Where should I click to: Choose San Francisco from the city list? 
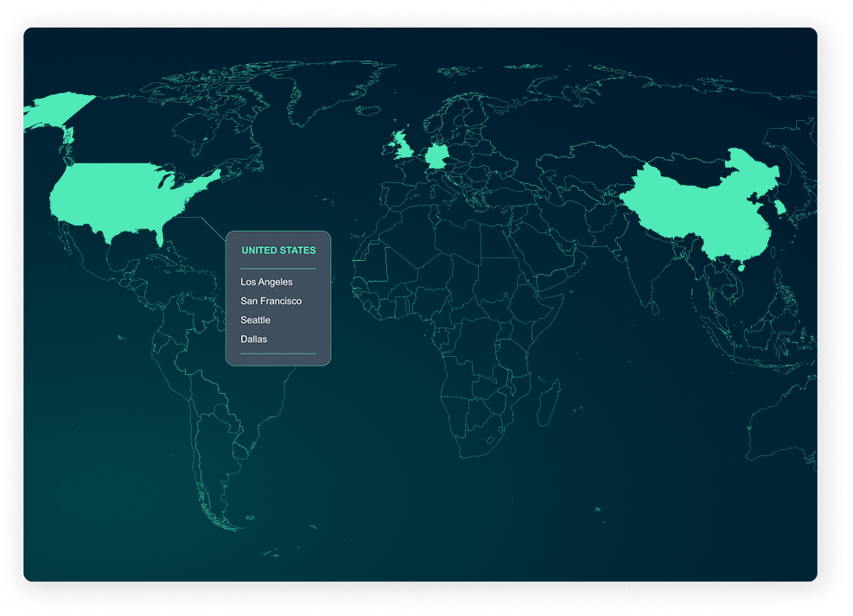pos(271,302)
